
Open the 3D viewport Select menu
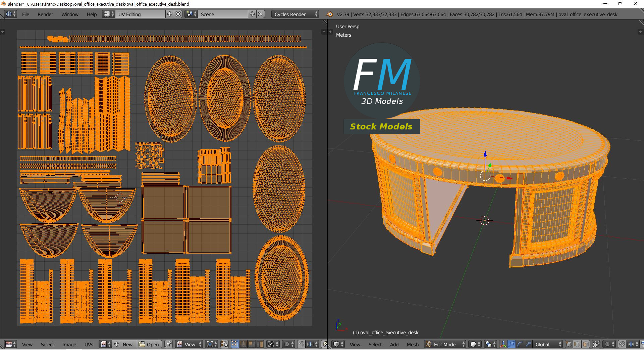tap(375, 345)
